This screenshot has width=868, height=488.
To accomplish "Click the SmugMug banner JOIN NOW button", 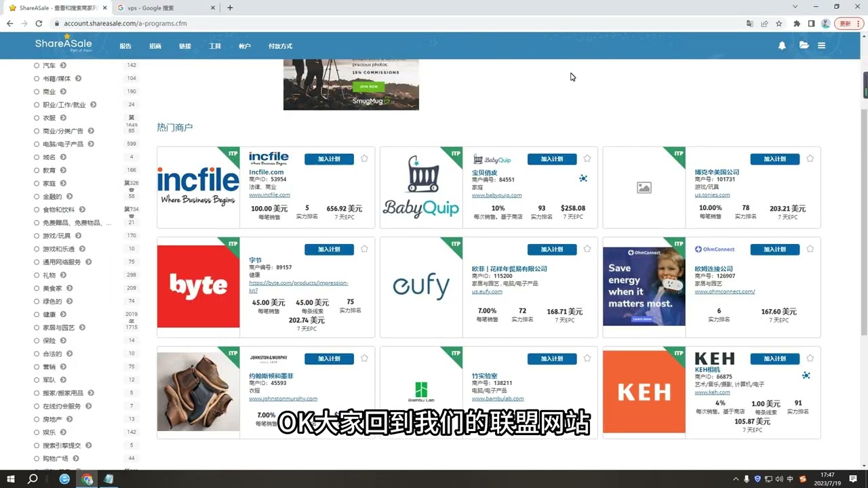I will [x=369, y=87].
